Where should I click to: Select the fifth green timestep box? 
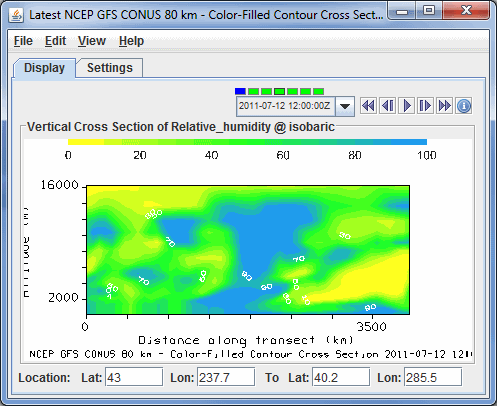(292, 91)
